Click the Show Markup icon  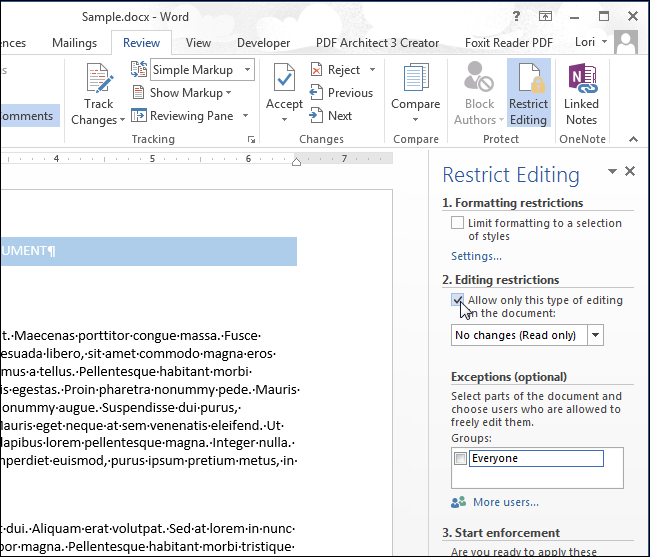138,92
